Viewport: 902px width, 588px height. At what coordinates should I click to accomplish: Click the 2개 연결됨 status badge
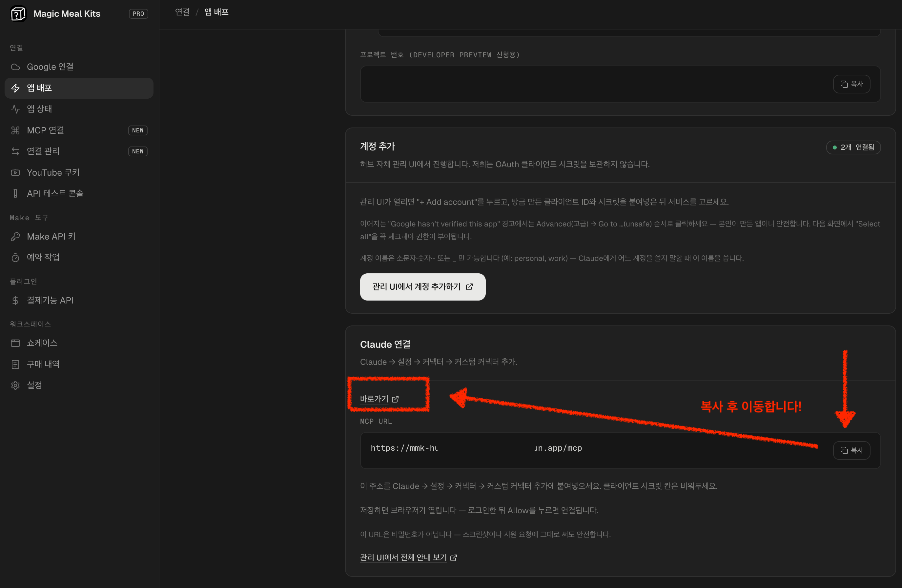(x=853, y=147)
